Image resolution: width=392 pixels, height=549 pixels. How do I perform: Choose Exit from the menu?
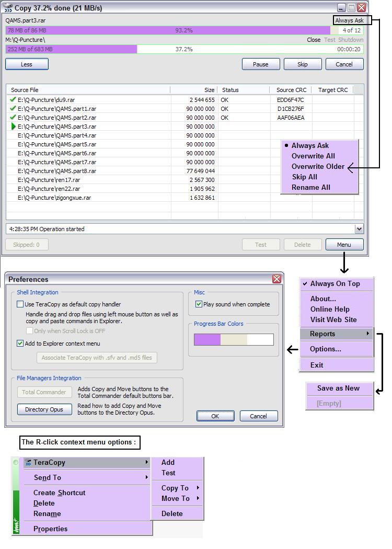[317, 365]
